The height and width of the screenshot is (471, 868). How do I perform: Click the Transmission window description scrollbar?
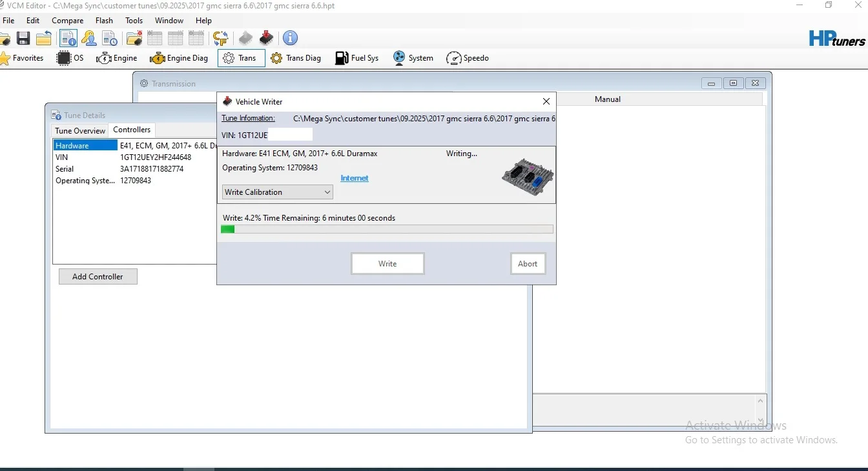coord(760,411)
